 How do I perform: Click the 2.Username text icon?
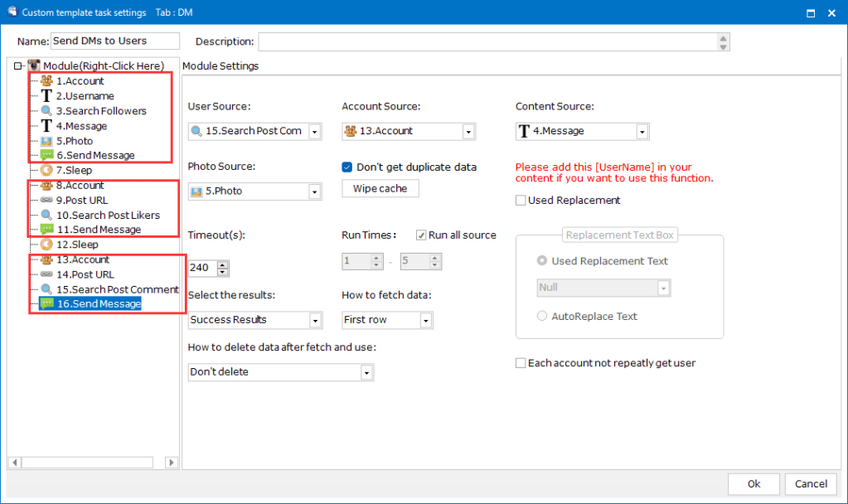coord(46,96)
